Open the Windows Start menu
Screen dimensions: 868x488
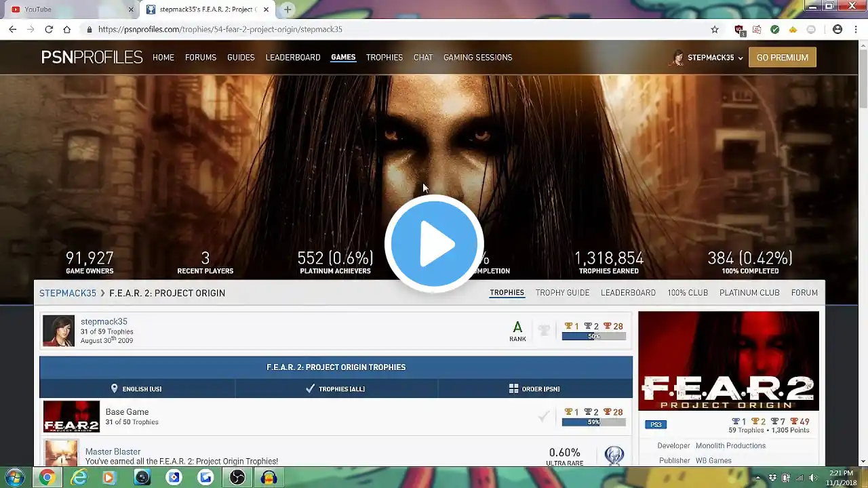pos(15,477)
